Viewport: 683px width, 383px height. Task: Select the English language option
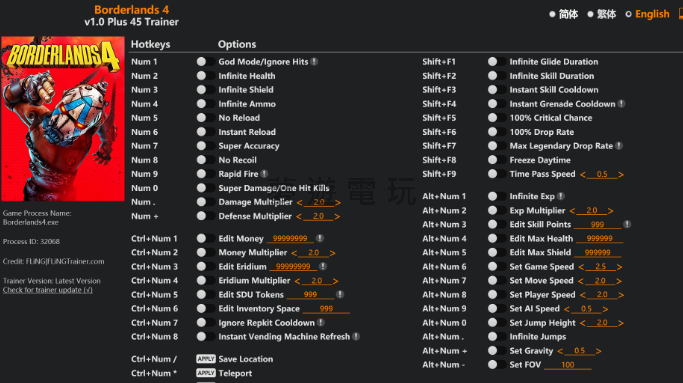647,14
